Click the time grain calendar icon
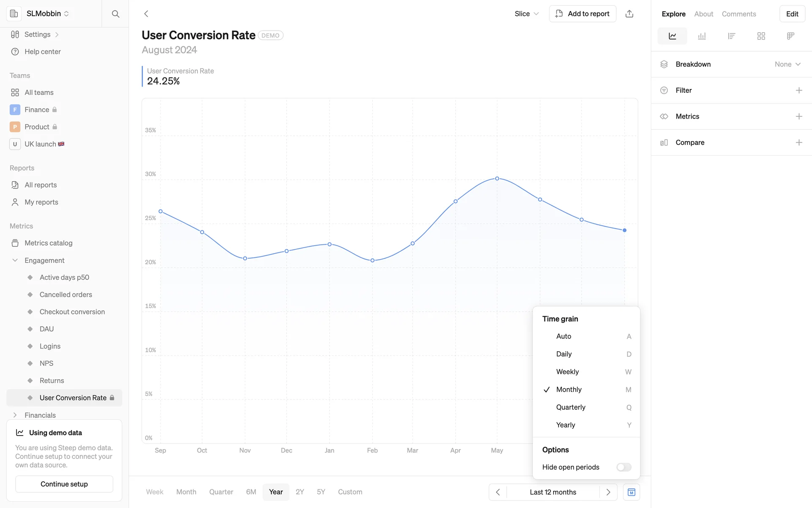Screen dimensions: 812x508 [x=631, y=492]
